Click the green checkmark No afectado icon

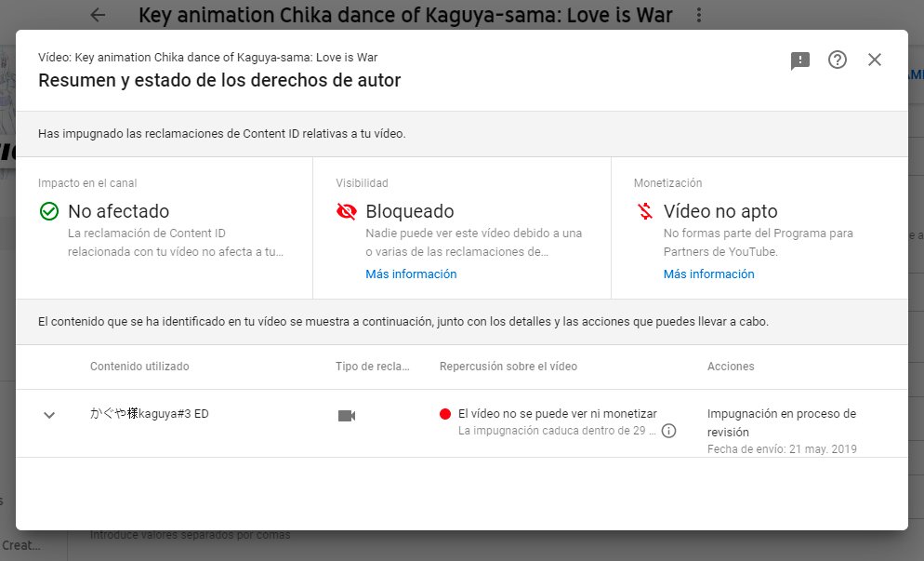coord(49,211)
